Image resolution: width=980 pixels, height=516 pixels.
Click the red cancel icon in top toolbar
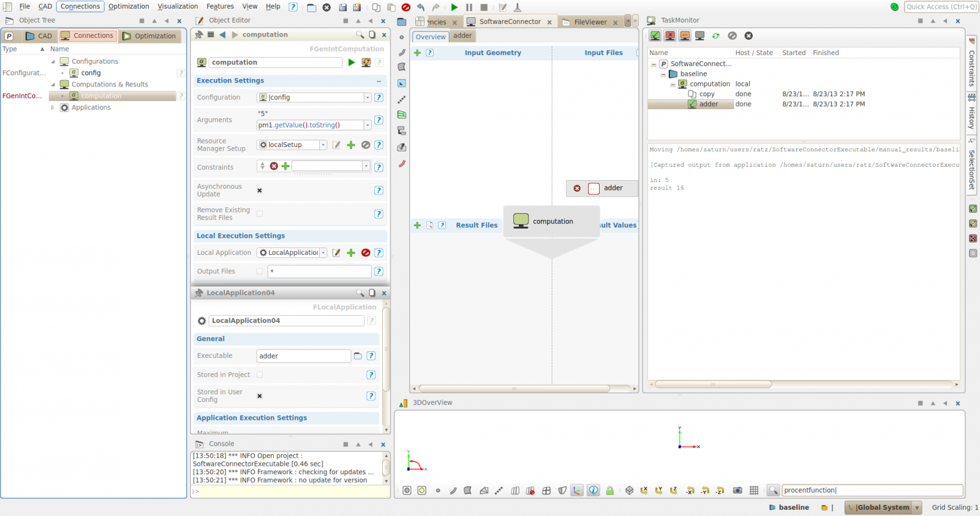click(x=406, y=7)
